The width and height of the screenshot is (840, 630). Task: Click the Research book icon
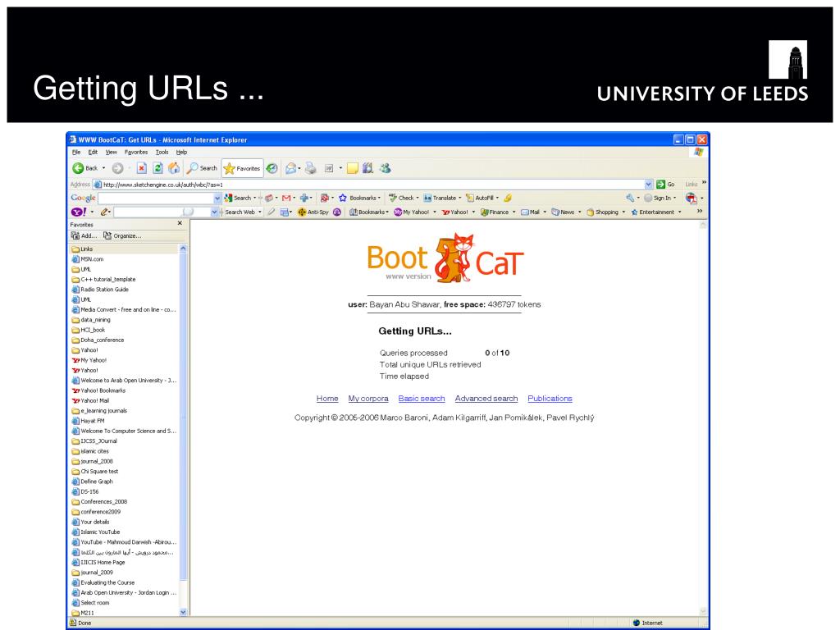click(367, 168)
